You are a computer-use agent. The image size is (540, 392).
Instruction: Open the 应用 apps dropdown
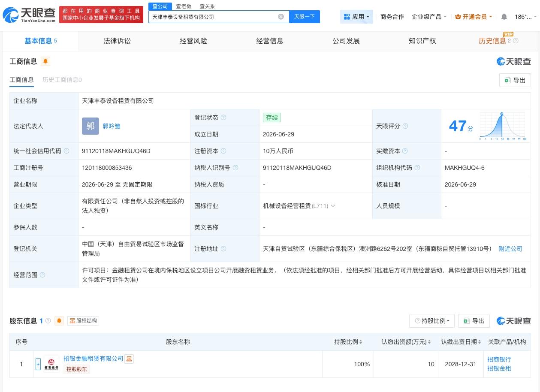[356, 17]
